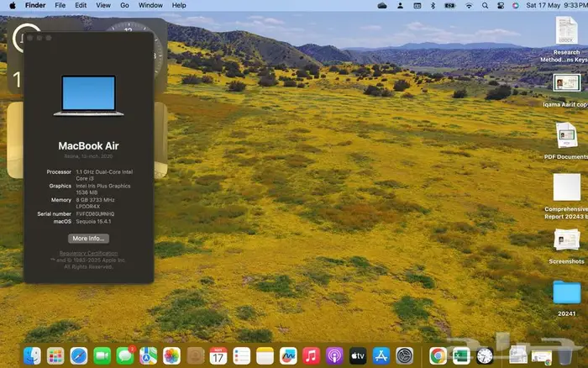The height and width of the screenshot is (368, 588).
Task: Click the user account menu bar icon
Action: [400, 5]
